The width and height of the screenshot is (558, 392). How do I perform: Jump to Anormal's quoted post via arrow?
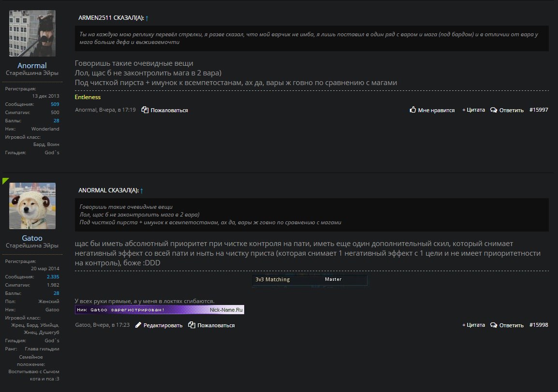point(142,191)
